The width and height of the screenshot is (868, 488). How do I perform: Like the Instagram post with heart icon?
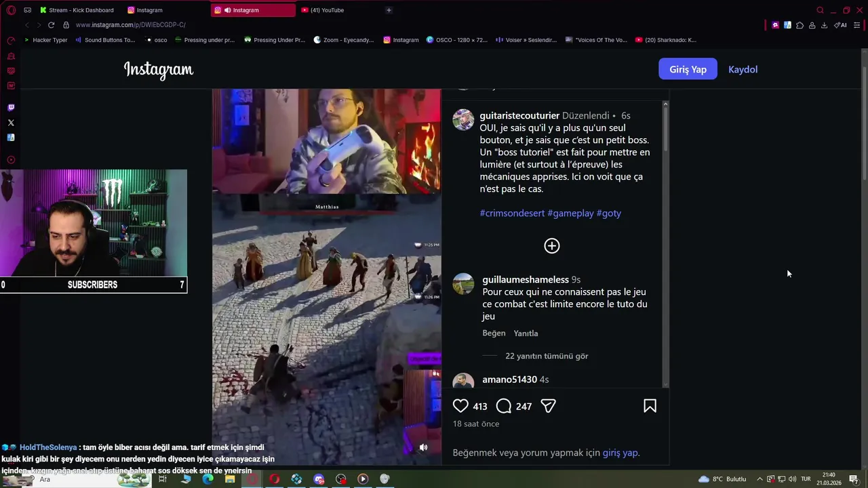460,406
